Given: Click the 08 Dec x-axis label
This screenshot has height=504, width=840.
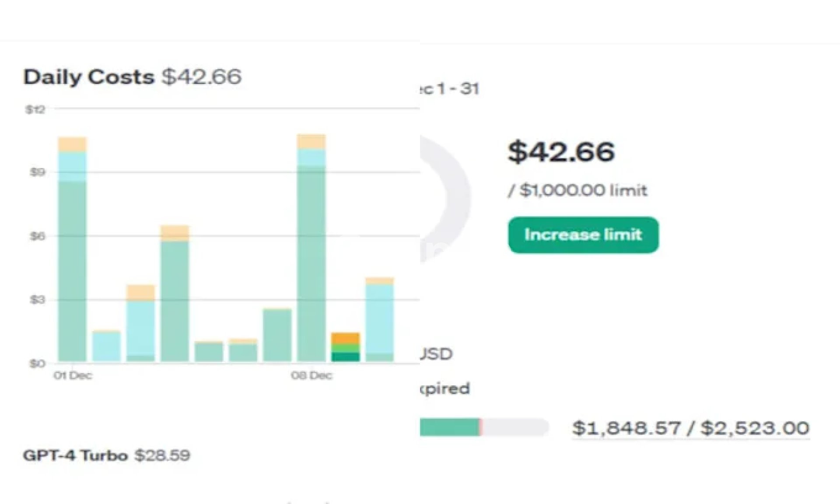Looking at the screenshot, I should point(311,375).
